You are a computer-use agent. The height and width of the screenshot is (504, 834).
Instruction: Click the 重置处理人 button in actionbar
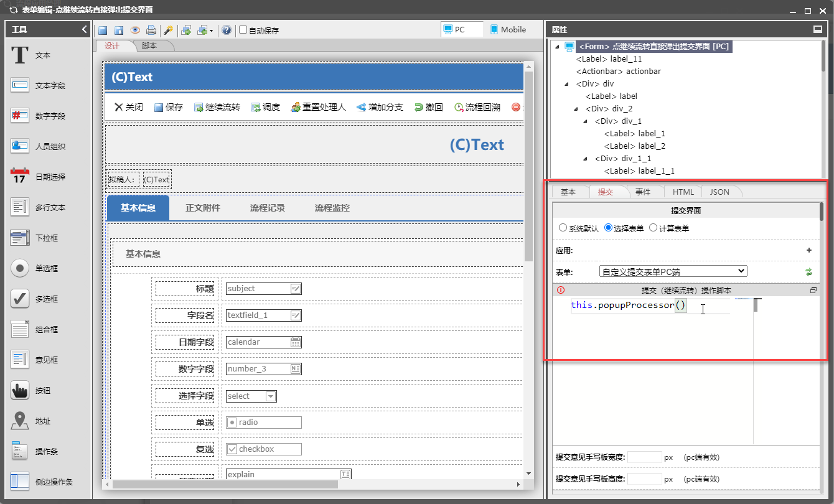(318, 107)
